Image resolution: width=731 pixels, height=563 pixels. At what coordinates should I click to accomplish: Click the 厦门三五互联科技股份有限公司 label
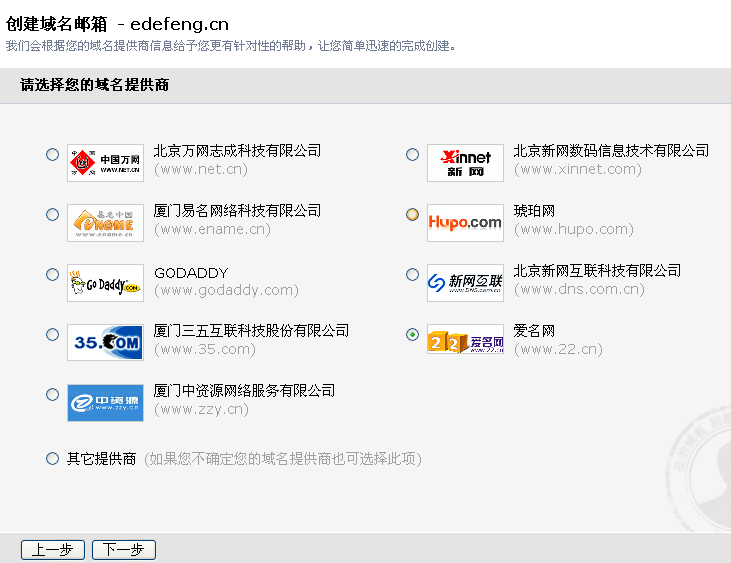tap(251, 330)
